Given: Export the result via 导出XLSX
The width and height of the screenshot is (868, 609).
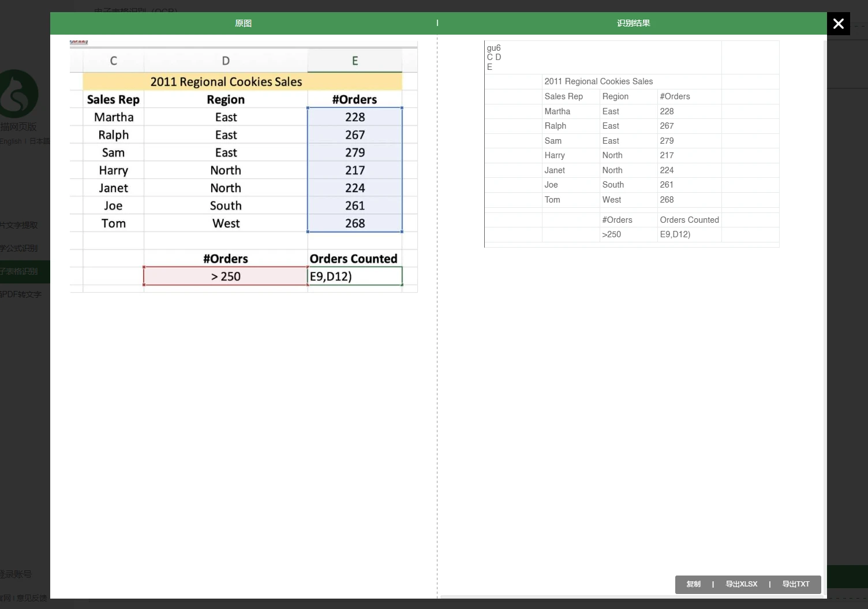Looking at the screenshot, I should pyautogui.click(x=741, y=584).
